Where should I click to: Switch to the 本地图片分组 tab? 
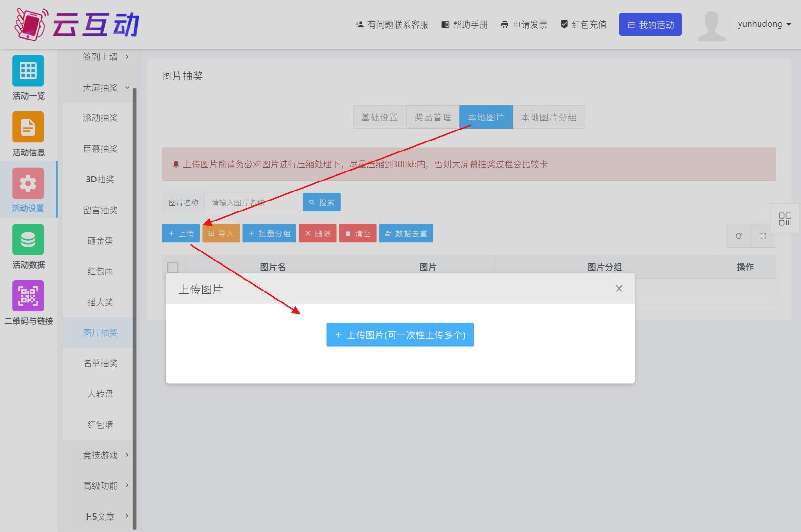548,117
